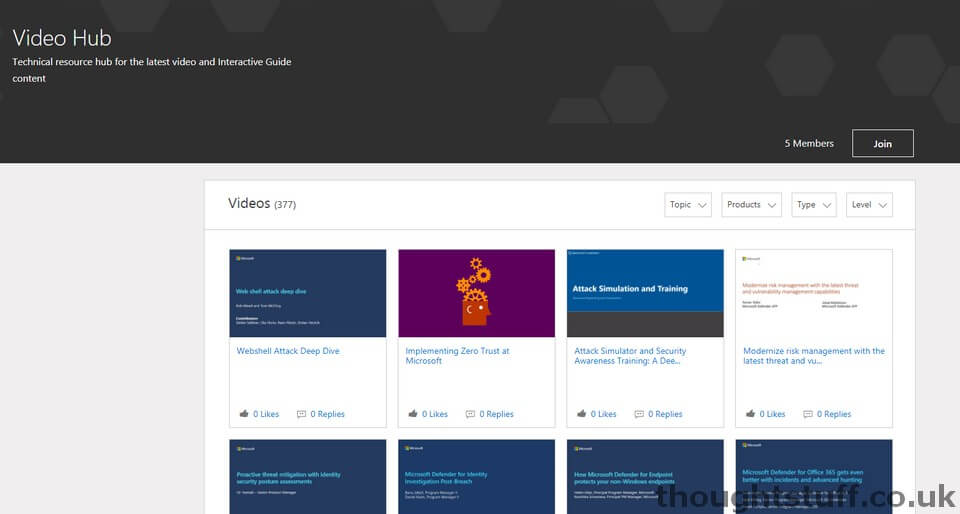Like the Webshell Attack Deep Dive video
Image resolution: width=960 pixels, height=514 pixels.
click(244, 414)
